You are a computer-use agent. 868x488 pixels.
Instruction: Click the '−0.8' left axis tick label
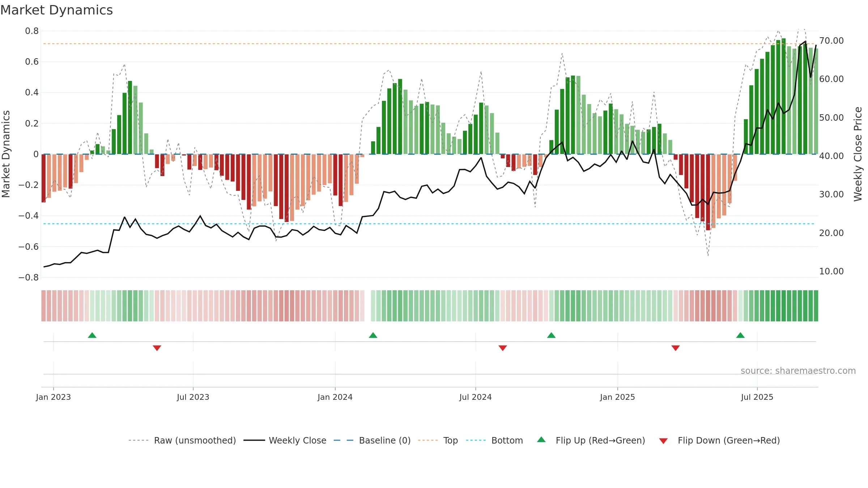(x=29, y=278)
